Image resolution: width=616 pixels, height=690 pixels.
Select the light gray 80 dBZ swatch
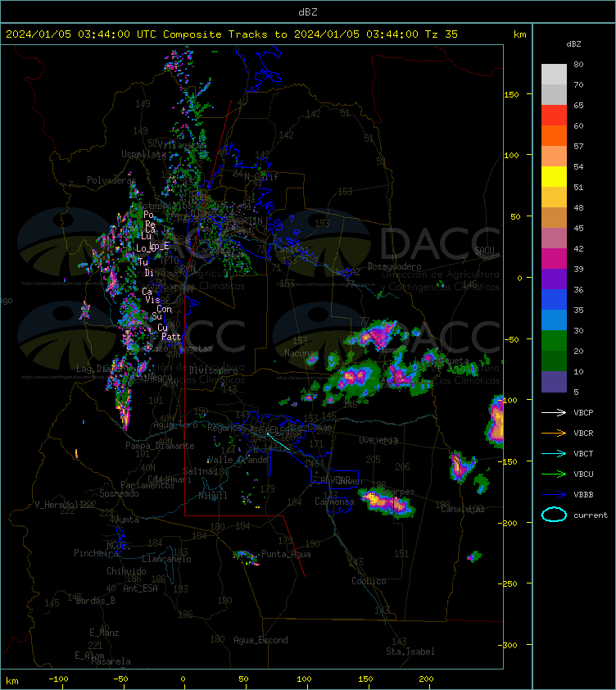click(x=554, y=74)
